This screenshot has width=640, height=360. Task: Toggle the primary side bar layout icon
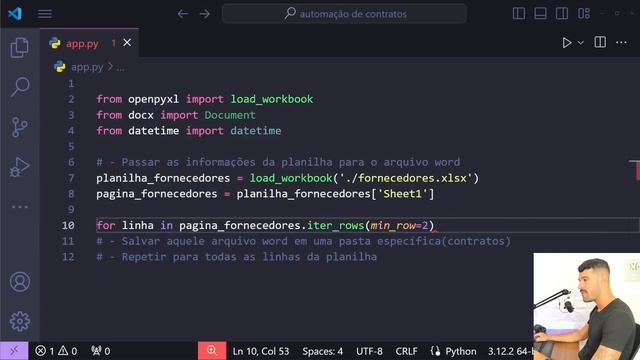(x=519, y=13)
